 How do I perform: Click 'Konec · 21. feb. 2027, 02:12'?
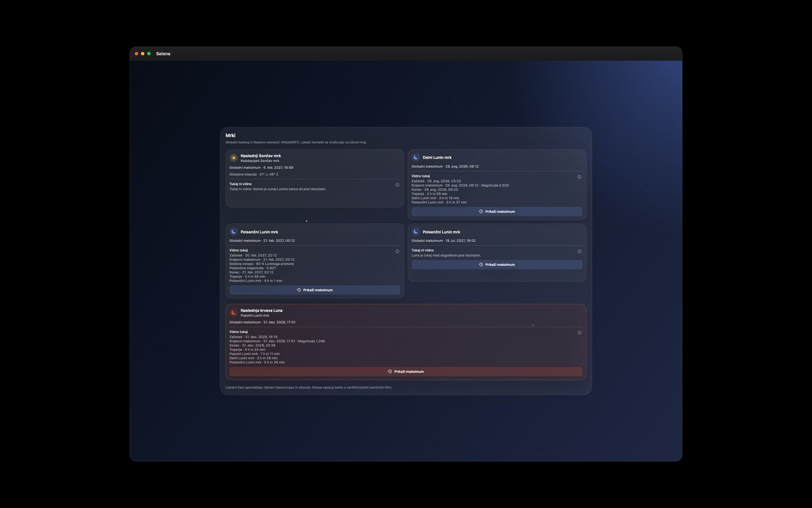tap(252, 272)
